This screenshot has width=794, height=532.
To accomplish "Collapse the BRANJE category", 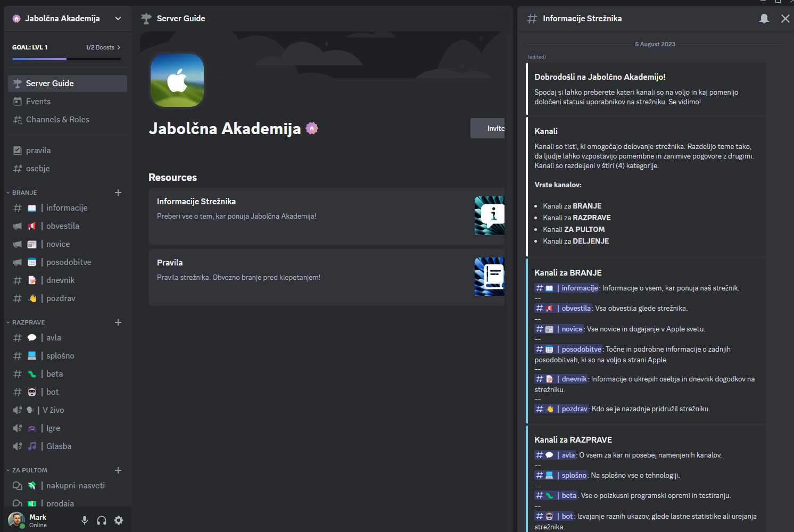I will (x=22, y=193).
